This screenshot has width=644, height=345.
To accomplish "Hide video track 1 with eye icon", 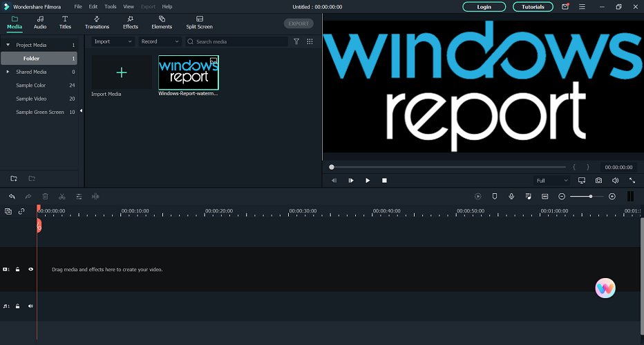I will click(31, 270).
